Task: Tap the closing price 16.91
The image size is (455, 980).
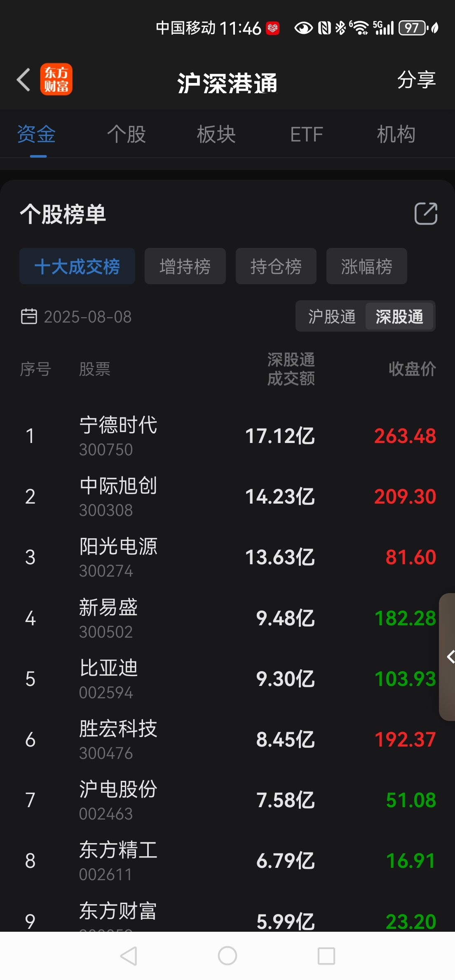Action: point(411,861)
